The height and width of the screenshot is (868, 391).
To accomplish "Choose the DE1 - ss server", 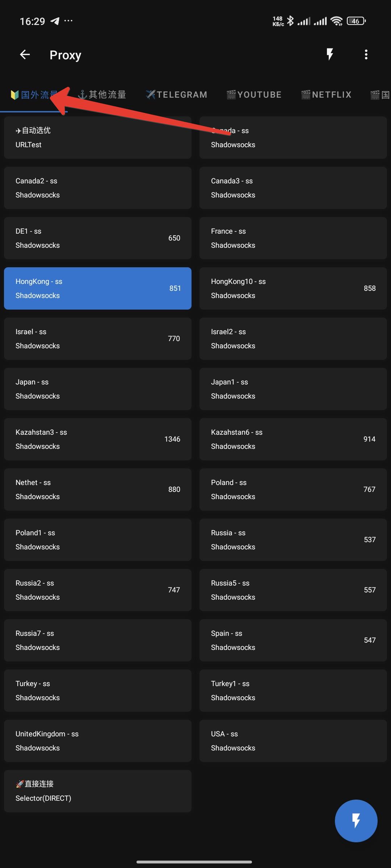I will 98,238.
